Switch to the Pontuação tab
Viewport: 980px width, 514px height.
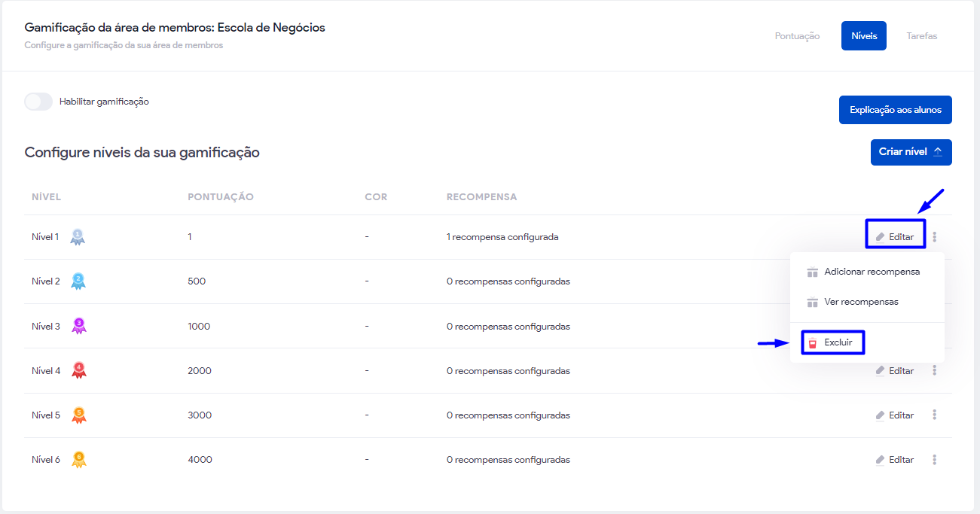click(x=797, y=36)
